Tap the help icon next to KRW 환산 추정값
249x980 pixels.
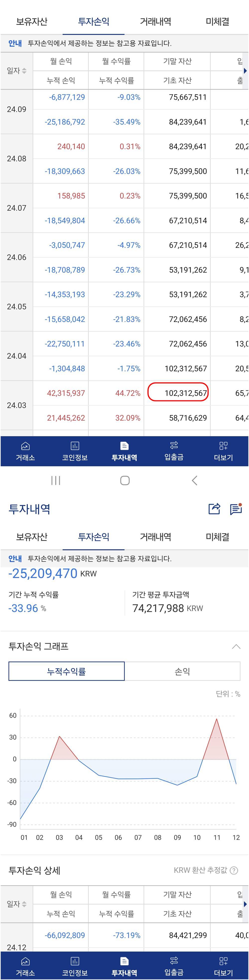tap(234, 870)
